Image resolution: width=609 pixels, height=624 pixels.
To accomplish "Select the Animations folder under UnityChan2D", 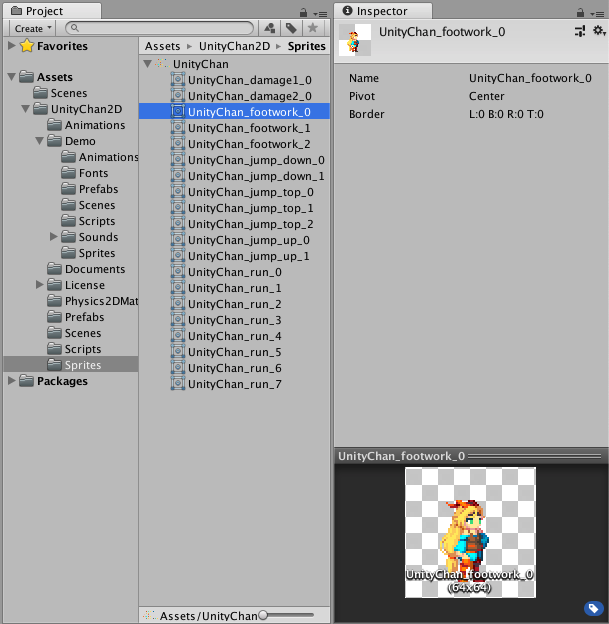I will click(x=95, y=125).
